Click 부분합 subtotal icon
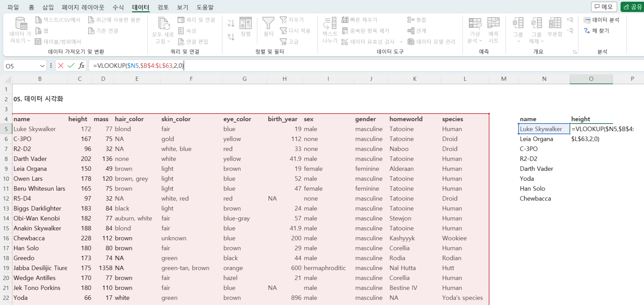The width and height of the screenshot is (644, 305). (x=555, y=27)
